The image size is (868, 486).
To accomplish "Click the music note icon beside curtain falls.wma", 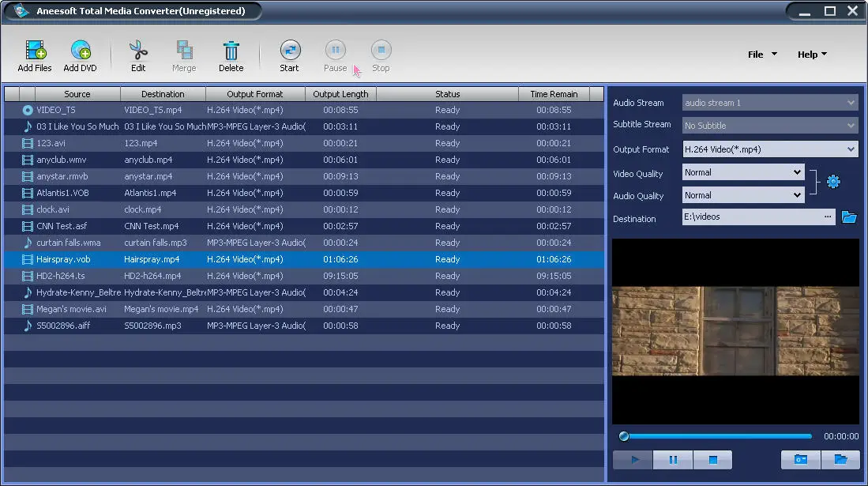I will pyautogui.click(x=27, y=243).
